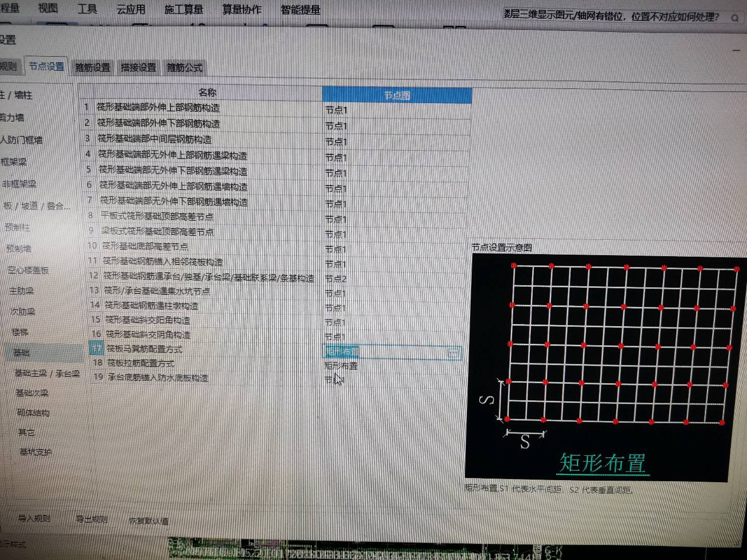Select row 筏形基础端部无外伸下部钢筋遇梁构造
Image resolution: width=747 pixels, height=560 pixels.
(x=173, y=170)
